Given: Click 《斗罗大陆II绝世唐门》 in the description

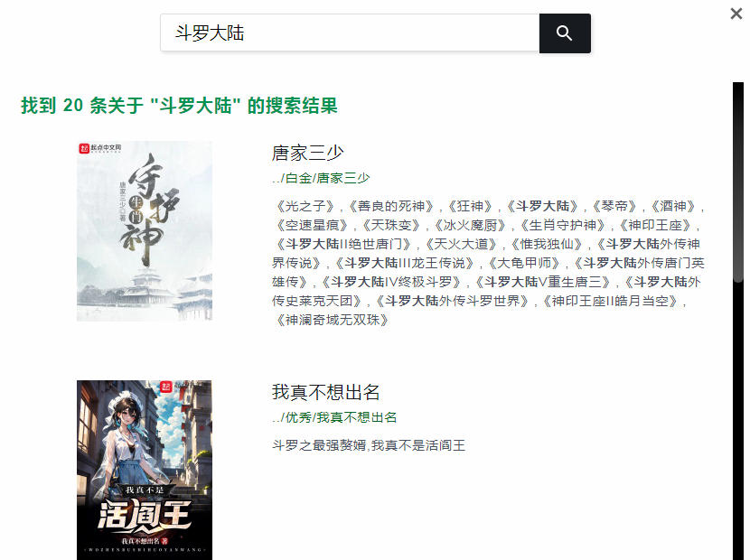Looking at the screenshot, I should [344, 245].
